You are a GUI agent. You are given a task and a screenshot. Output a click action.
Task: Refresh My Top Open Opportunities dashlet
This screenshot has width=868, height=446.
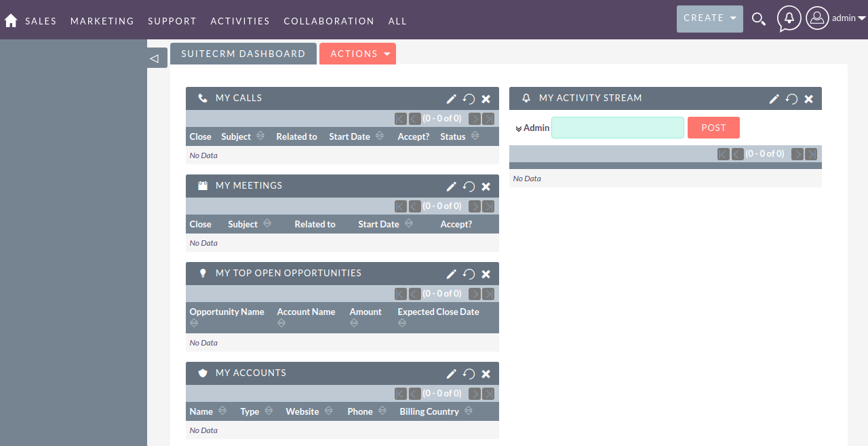469,274
